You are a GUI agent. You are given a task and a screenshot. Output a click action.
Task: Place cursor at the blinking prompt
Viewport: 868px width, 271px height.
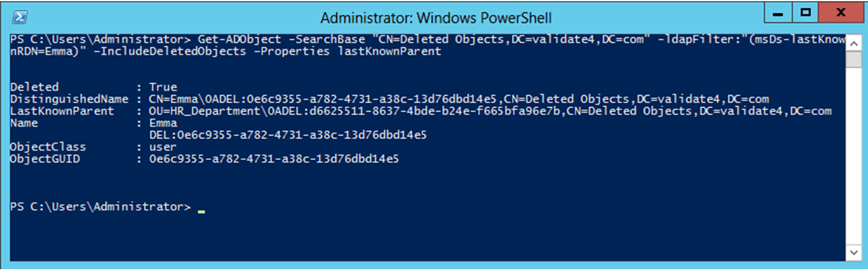tap(201, 210)
